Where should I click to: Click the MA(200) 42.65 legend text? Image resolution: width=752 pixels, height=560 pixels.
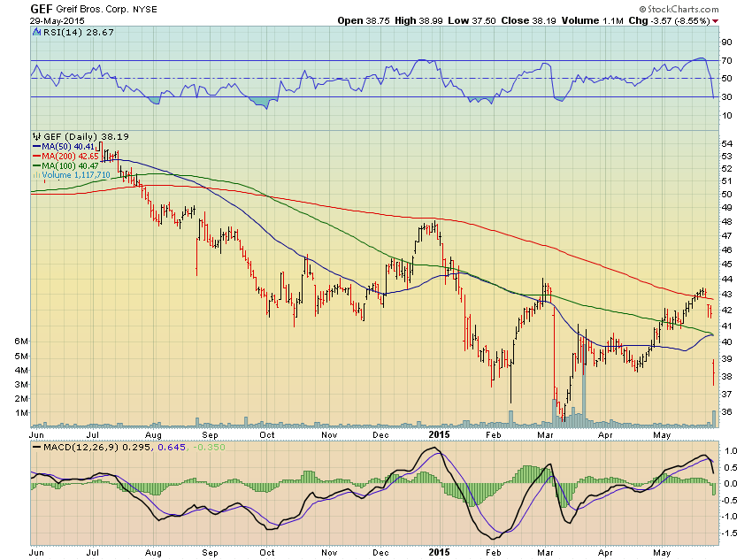[70, 157]
